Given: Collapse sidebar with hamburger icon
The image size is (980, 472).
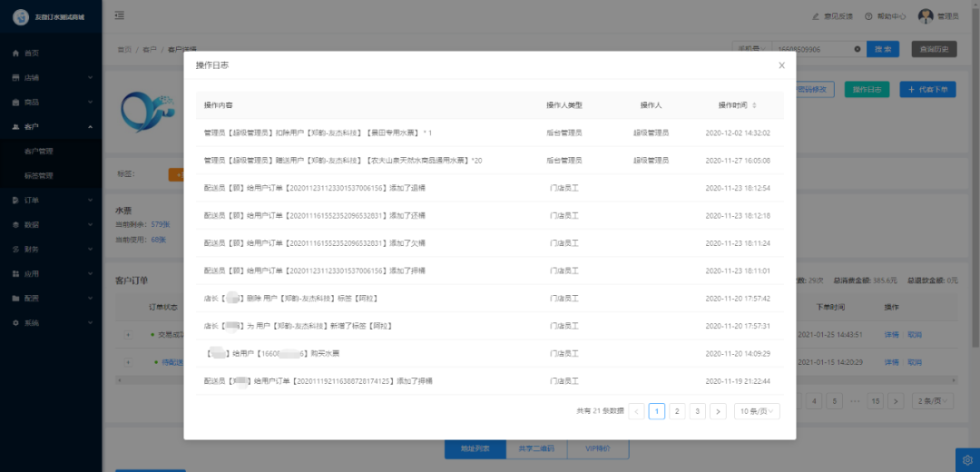Looking at the screenshot, I should pos(120,15).
